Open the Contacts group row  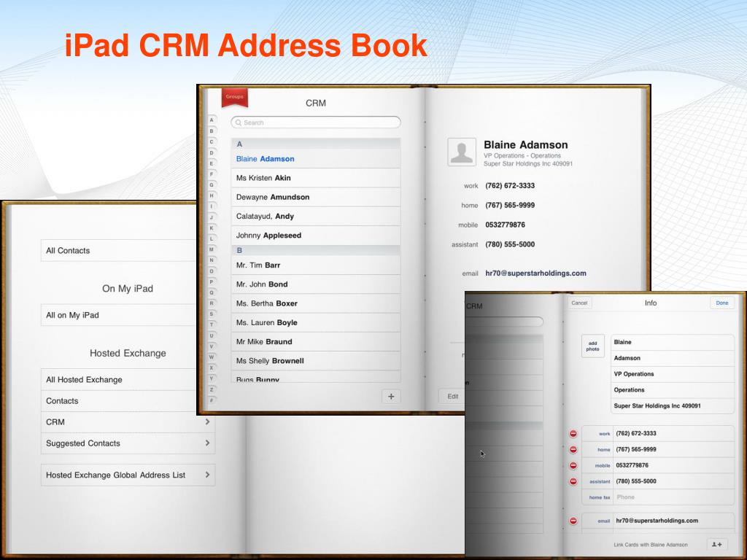(x=119, y=401)
